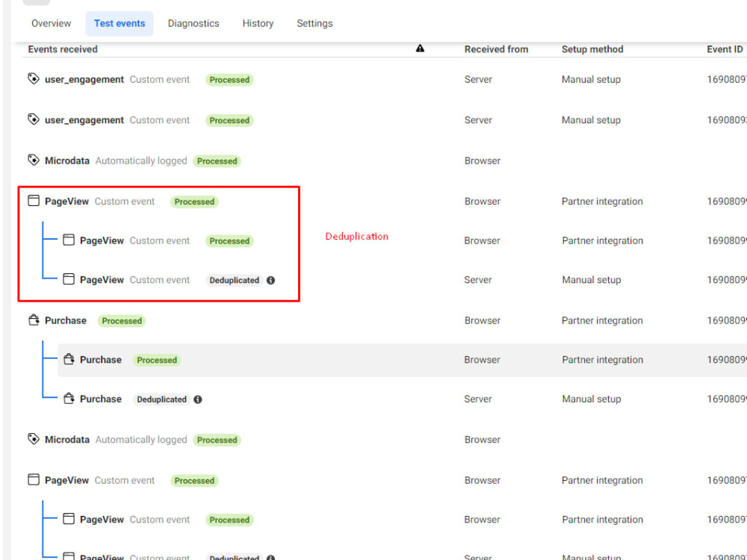Click the browser icon on the bottom PageView event
Screen dimensions: 747x560
[x=33, y=479]
